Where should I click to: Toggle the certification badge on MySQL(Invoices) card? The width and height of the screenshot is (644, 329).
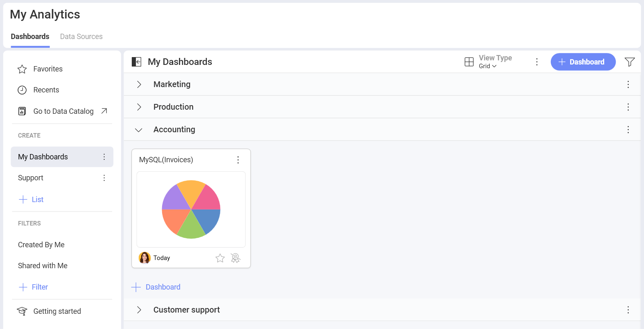236,258
